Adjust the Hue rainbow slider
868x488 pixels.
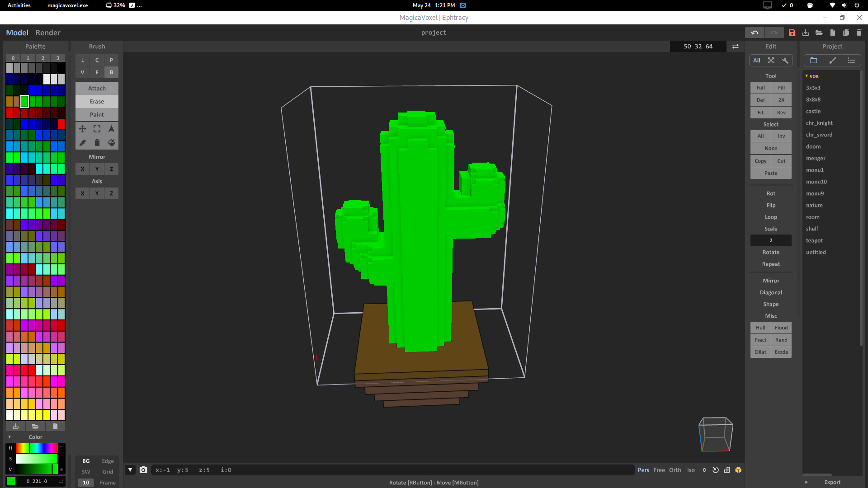pos(37,448)
